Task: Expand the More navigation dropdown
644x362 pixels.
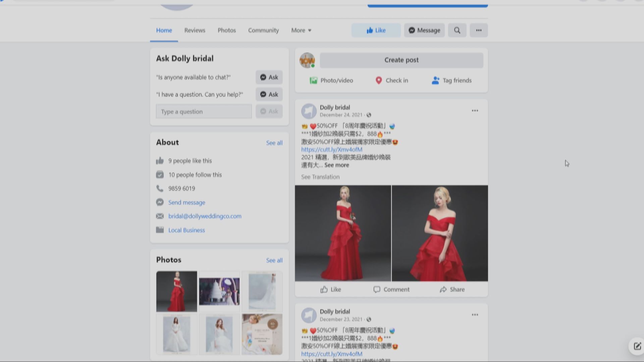Action: pyautogui.click(x=301, y=30)
